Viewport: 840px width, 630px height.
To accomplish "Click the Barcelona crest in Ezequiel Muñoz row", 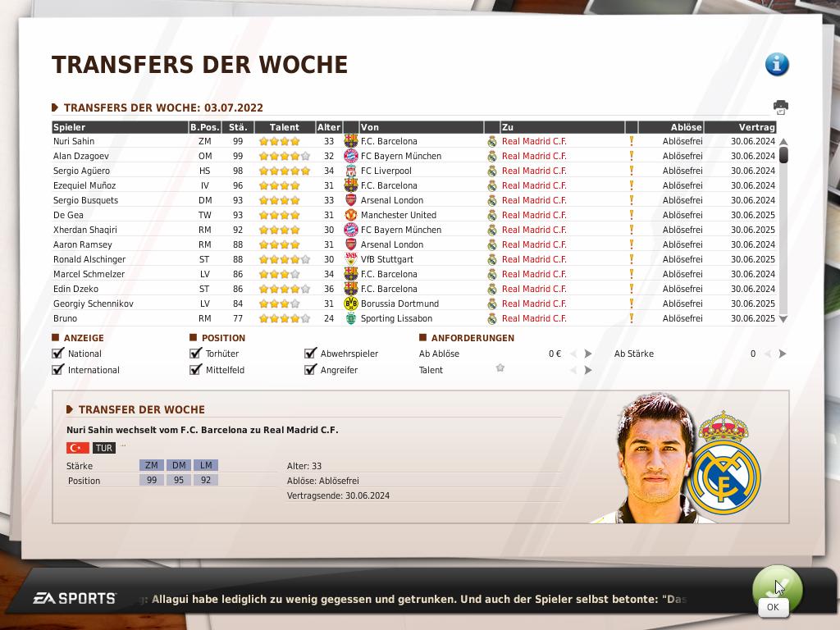I will (351, 185).
